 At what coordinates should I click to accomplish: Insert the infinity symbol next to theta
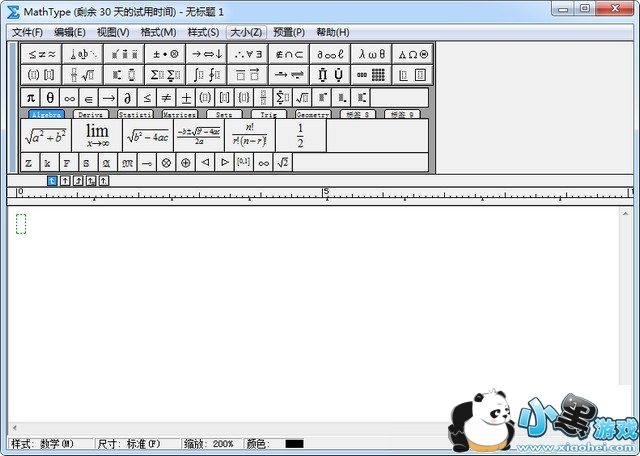(69, 98)
